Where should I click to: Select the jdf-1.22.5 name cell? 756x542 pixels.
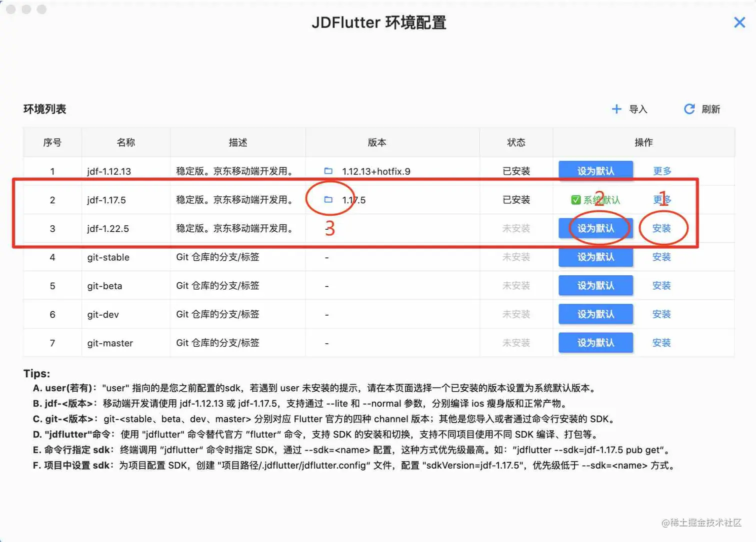[108, 228]
